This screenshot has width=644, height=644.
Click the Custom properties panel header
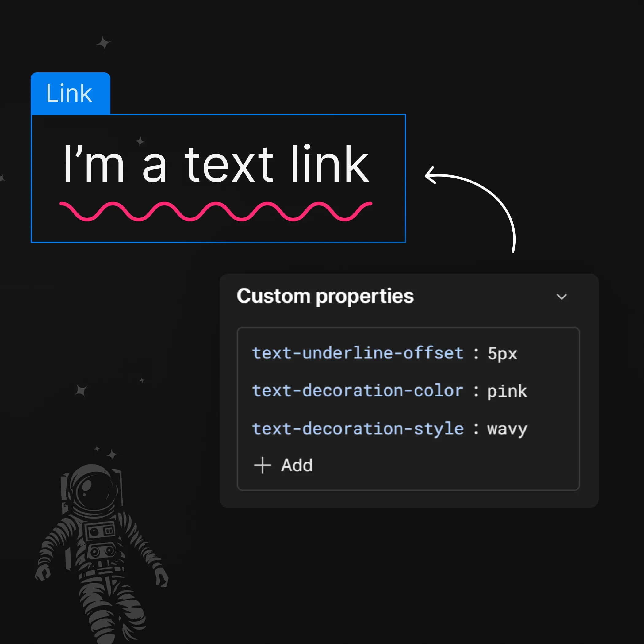(325, 296)
